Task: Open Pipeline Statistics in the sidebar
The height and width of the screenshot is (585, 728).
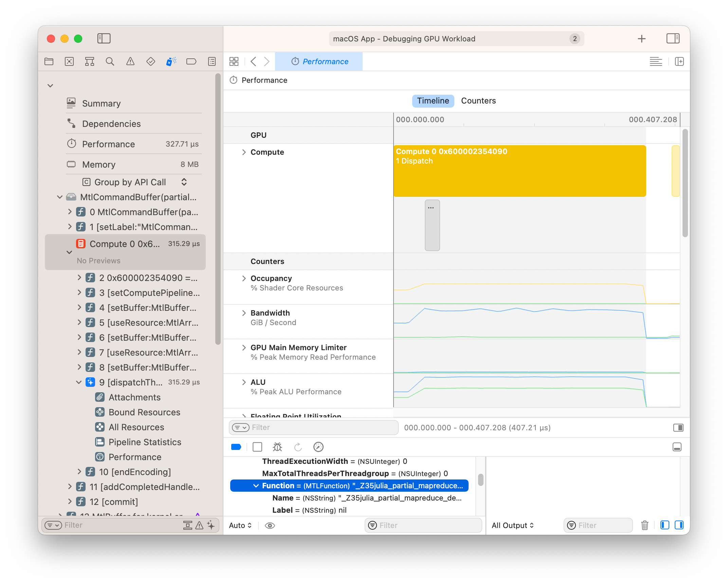Action: coord(145,442)
